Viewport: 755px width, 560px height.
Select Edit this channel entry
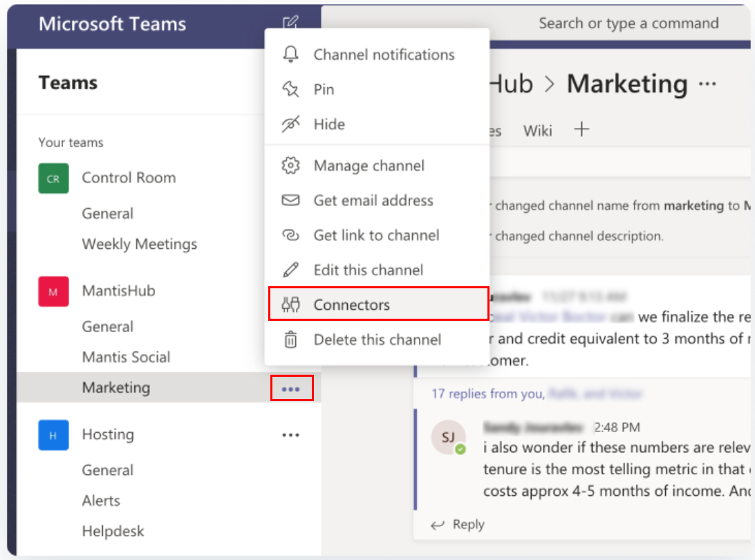pyautogui.click(x=377, y=270)
